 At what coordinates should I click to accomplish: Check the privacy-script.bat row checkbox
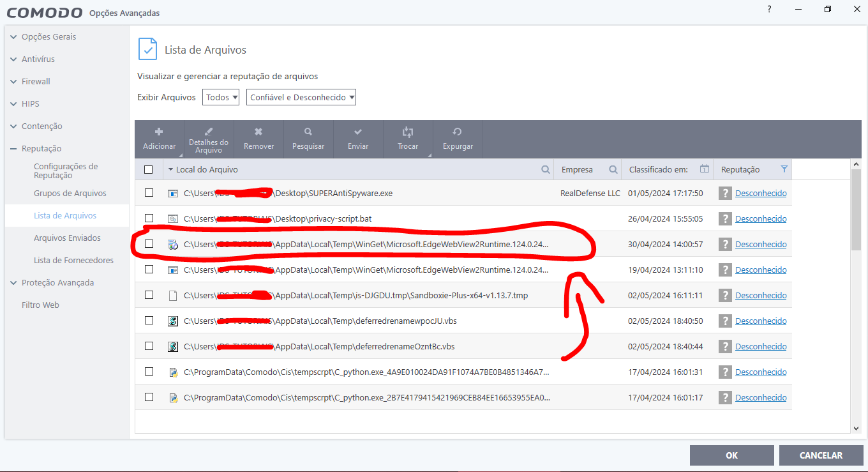[149, 218]
